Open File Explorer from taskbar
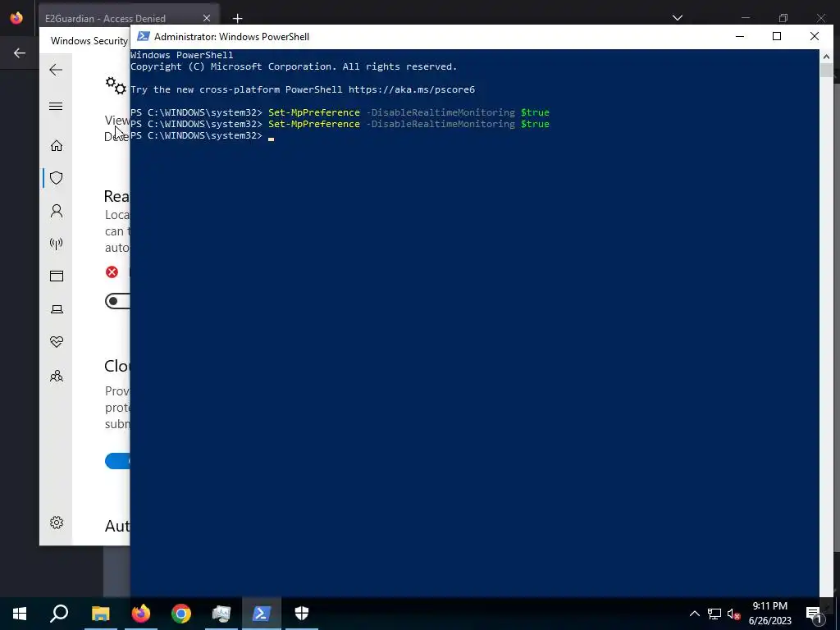The width and height of the screenshot is (840, 630). [x=100, y=614]
